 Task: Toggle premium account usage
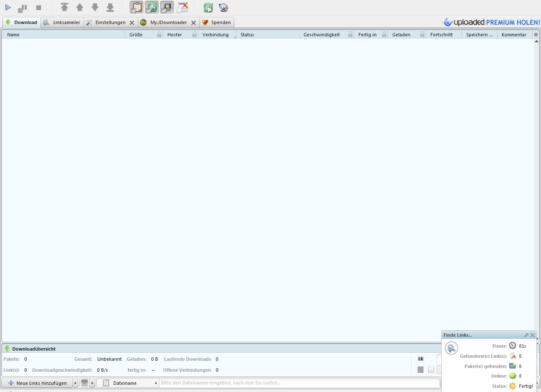pyautogui.click(x=167, y=8)
